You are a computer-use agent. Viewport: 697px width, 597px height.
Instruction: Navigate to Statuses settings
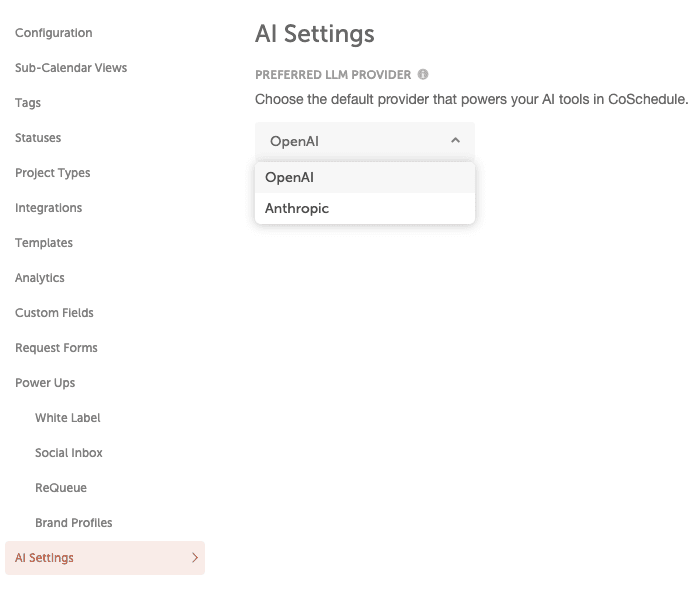[x=38, y=138]
